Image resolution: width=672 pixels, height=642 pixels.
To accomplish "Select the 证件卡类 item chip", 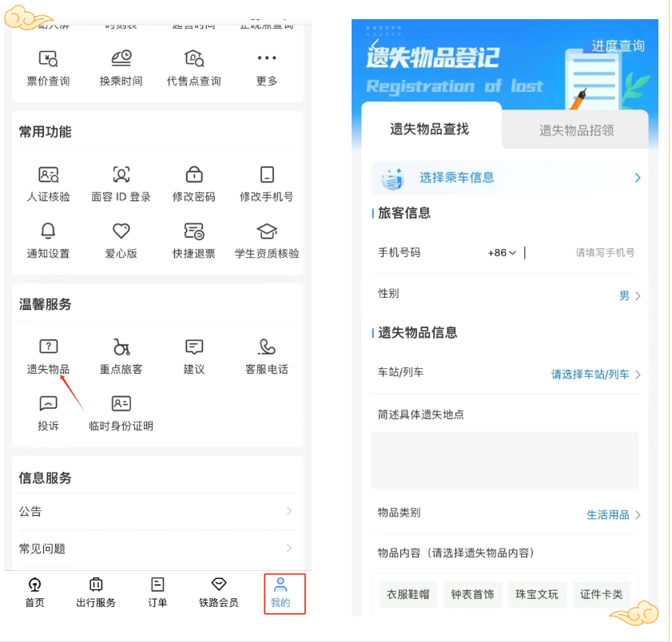I will [602, 594].
